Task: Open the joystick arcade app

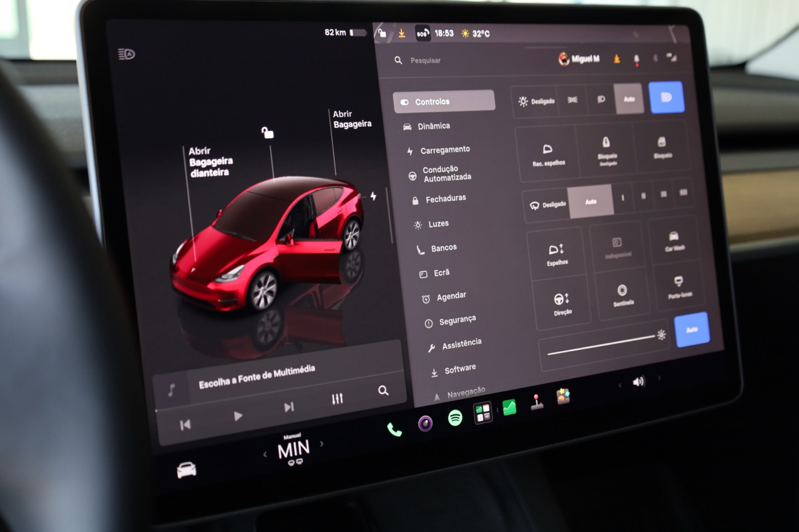Action: click(537, 402)
